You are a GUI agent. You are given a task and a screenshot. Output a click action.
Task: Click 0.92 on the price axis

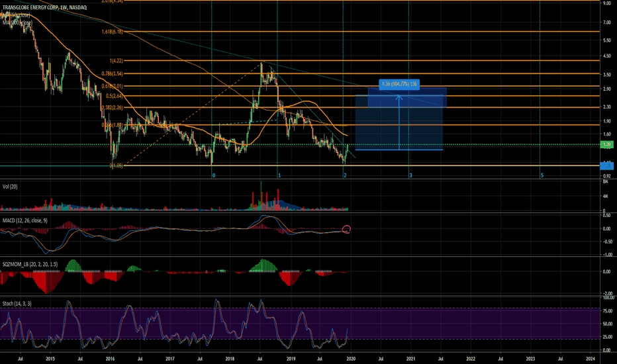[607, 176]
